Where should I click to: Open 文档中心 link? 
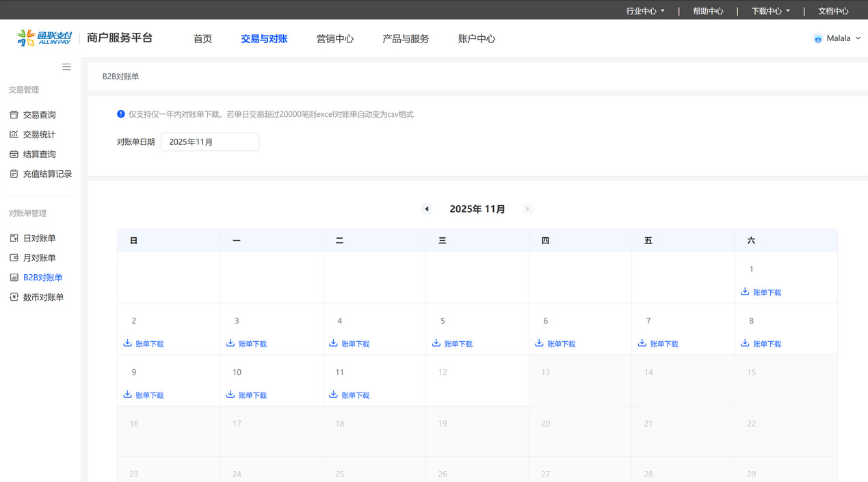click(x=833, y=11)
